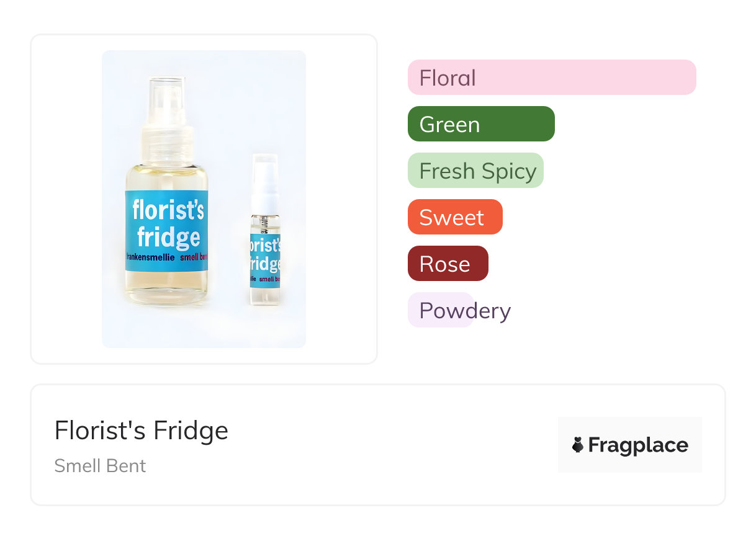Click the light green Fresh Spicy accord
This screenshot has height=536, width=756.
475,171
